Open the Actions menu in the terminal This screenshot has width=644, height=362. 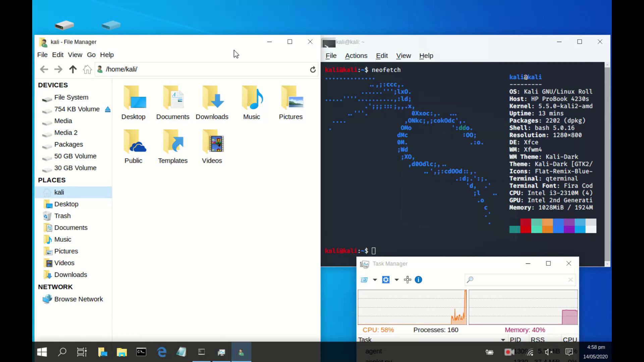[356, 56]
